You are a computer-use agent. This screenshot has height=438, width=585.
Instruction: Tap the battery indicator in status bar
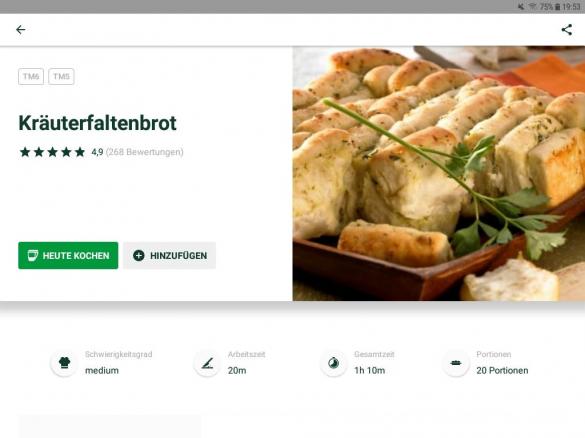pos(557,7)
